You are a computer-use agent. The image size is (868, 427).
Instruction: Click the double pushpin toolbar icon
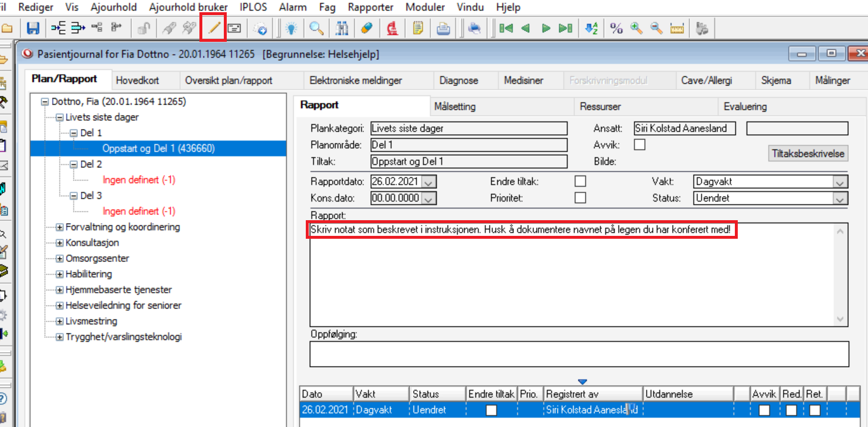(190, 28)
